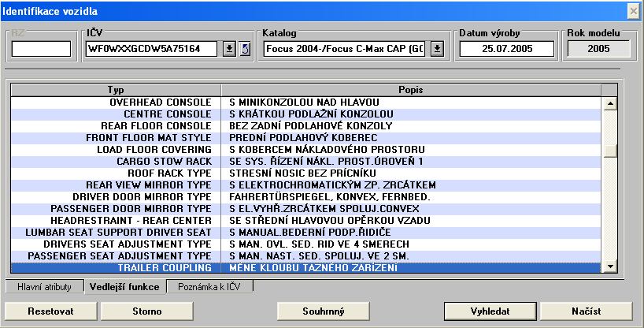644x328 pixels.
Task: Click the Popis column header
Action: click(x=412, y=90)
